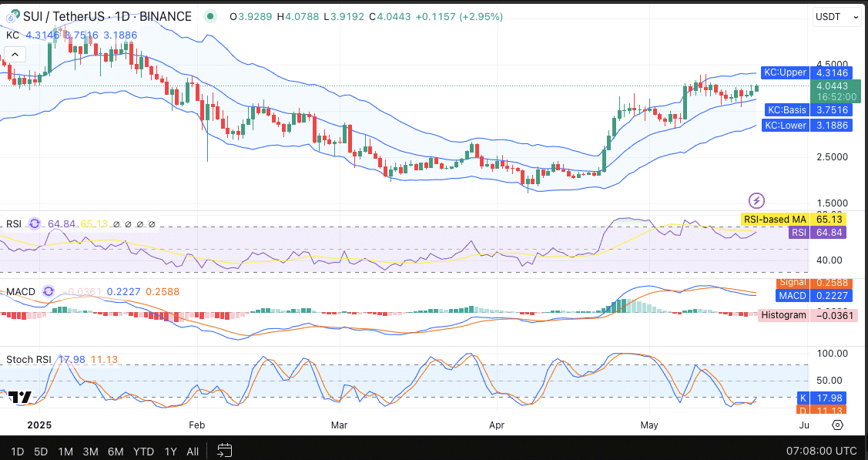
Task: Click the 100.00 Stoch RSI axis level
Action: tap(832, 353)
